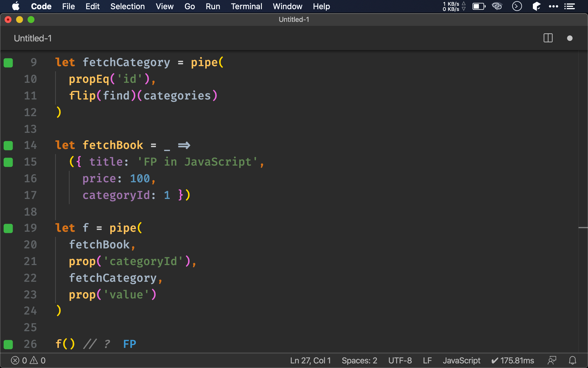Open the Help menu
The image size is (588, 368).
(x=321, y=6)
